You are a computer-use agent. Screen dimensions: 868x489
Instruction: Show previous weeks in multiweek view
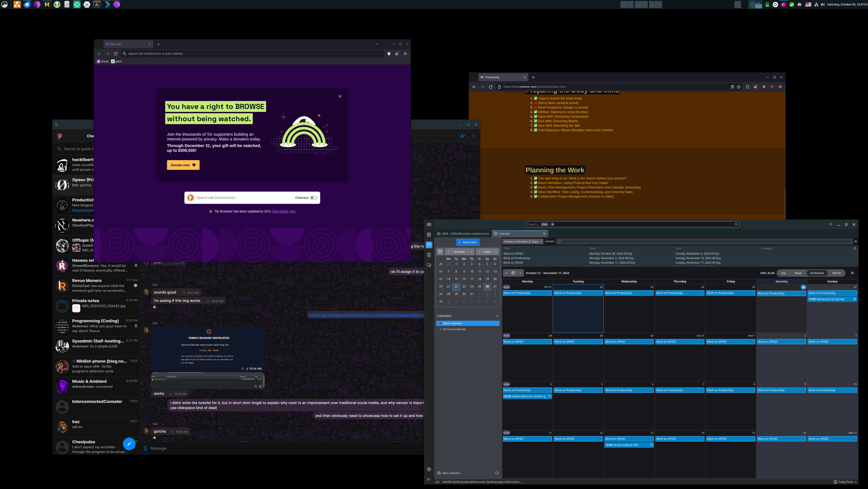coord(506,273)
